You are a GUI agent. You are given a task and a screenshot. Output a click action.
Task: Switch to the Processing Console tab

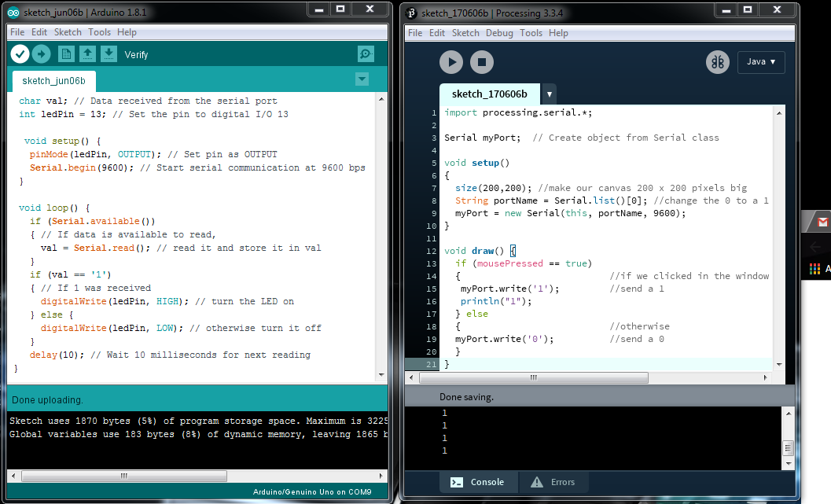click(477, 482)
